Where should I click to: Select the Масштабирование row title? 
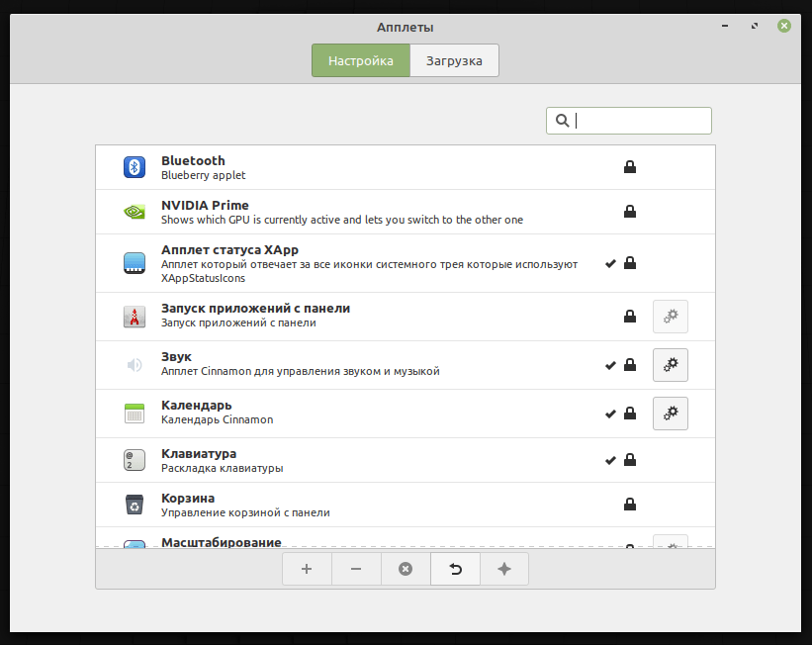tap(222, 542)
